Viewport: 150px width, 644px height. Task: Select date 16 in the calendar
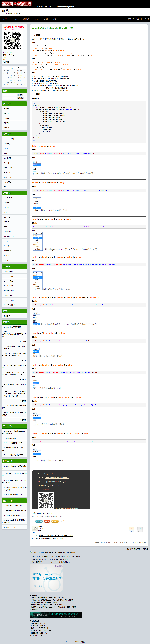coord(14,78)
